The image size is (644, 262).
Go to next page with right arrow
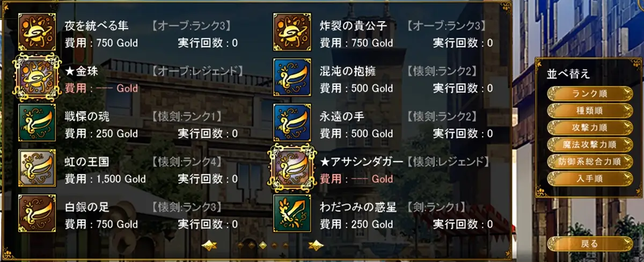(316, 245)
